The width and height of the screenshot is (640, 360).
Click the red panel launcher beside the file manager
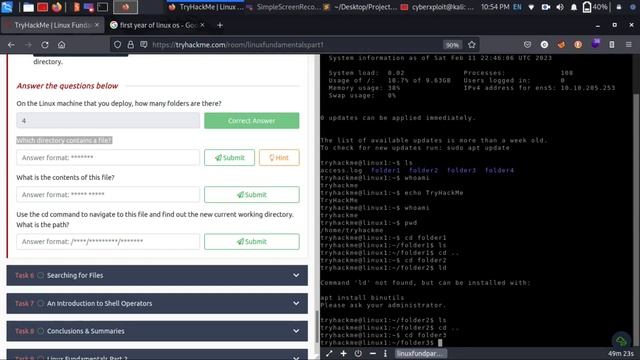click(42, 7)
